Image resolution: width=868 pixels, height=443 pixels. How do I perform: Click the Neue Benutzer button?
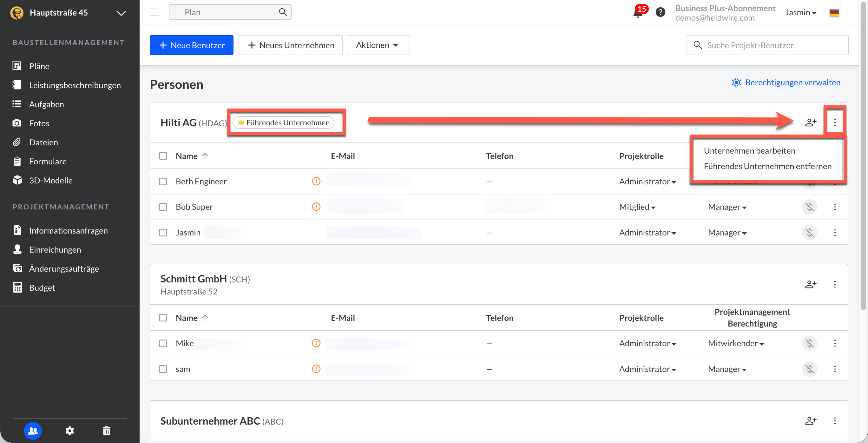(191, 45)
